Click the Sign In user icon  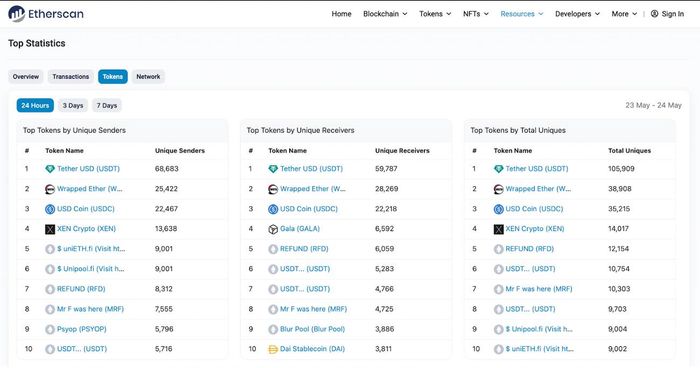pyautogui.click(x=654, y=14)
